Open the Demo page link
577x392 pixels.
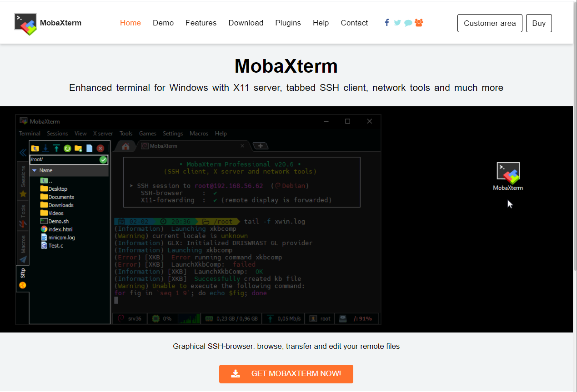[163, 23]
